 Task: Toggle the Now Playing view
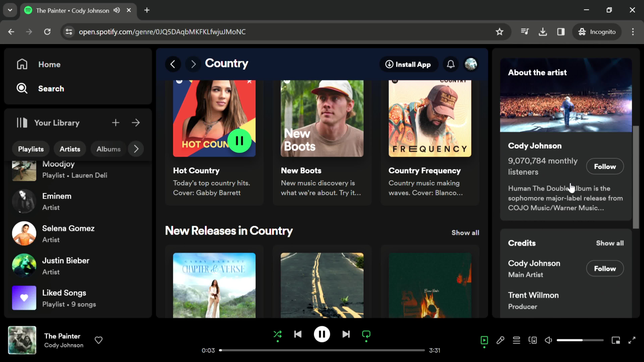[x=484, y=340]
